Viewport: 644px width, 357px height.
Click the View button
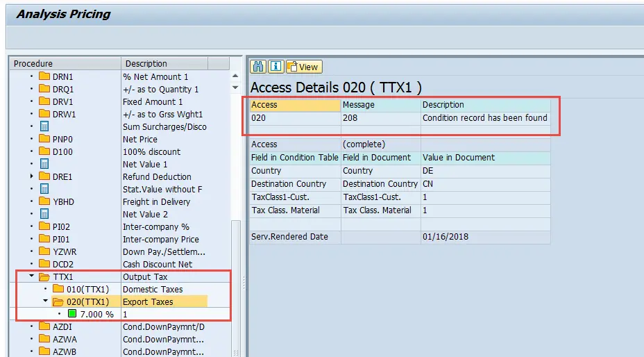(x=304, y=67)
